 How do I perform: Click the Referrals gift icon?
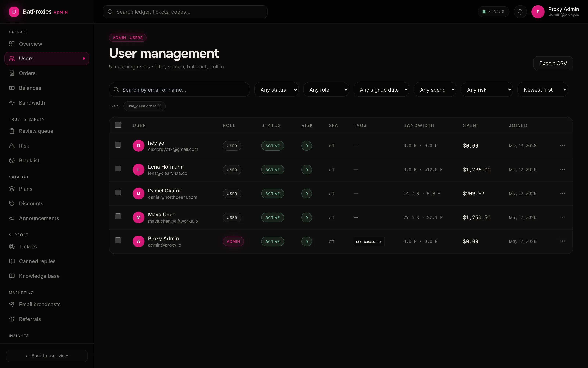(x=12, y=319)
